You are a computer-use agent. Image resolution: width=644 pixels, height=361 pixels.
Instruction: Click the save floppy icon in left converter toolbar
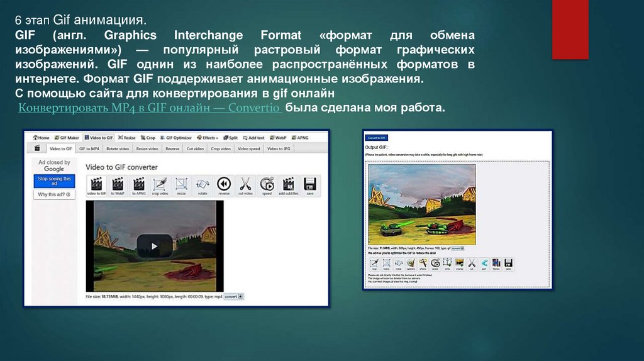[309, 186]
